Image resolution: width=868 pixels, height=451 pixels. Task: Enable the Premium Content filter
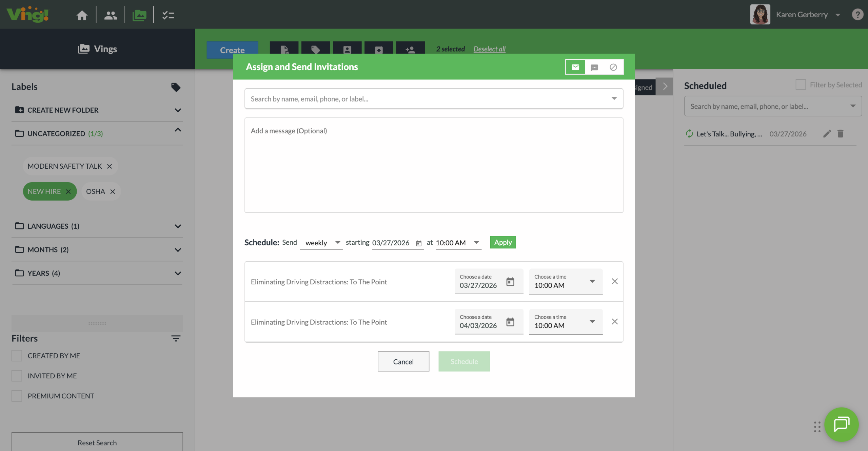(17, 396)
